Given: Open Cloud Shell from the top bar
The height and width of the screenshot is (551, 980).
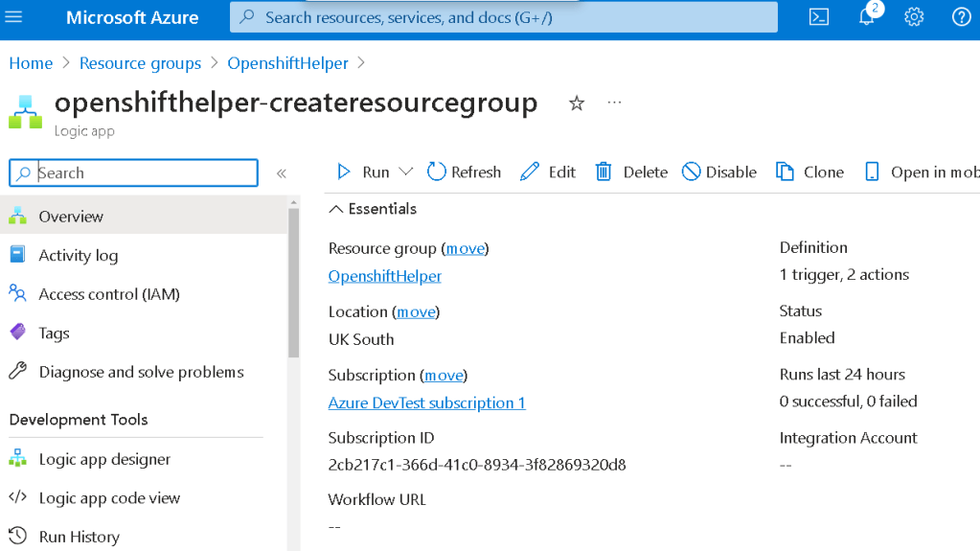Looking at the screenshot, I should point(819,17).
